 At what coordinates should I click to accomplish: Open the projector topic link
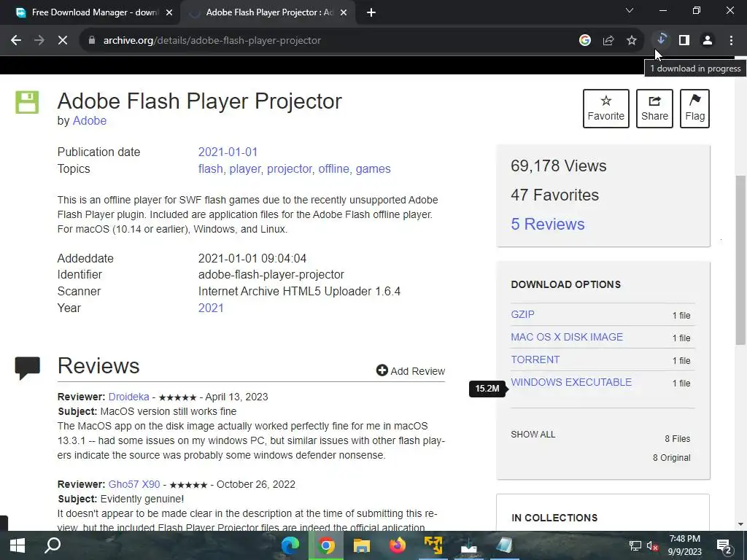click(289, 168)
